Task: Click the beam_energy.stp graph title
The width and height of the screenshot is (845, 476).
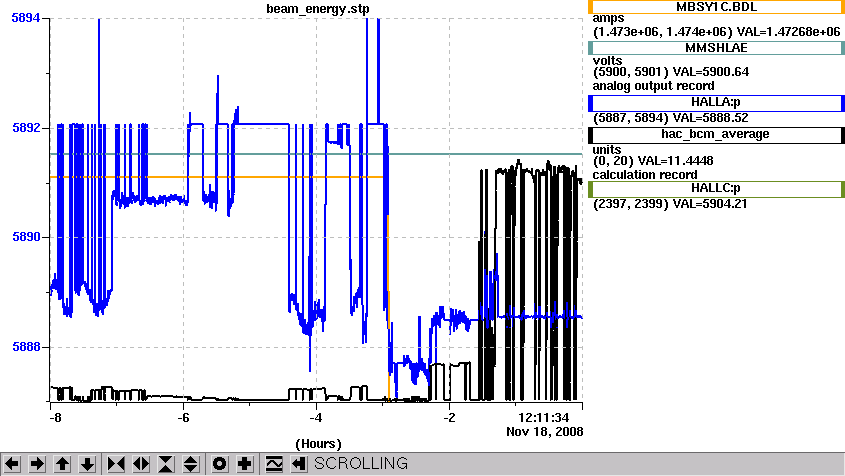Action: pos(318,9)
